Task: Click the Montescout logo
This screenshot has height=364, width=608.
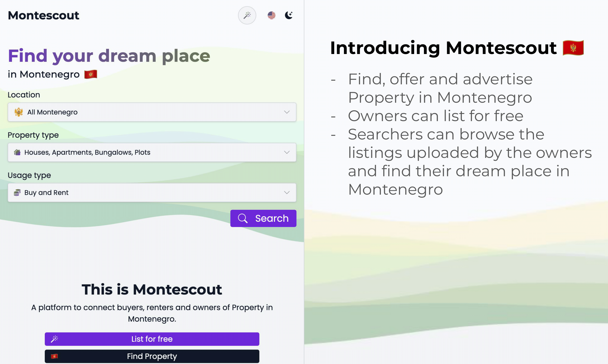Action: pos(43,15)
